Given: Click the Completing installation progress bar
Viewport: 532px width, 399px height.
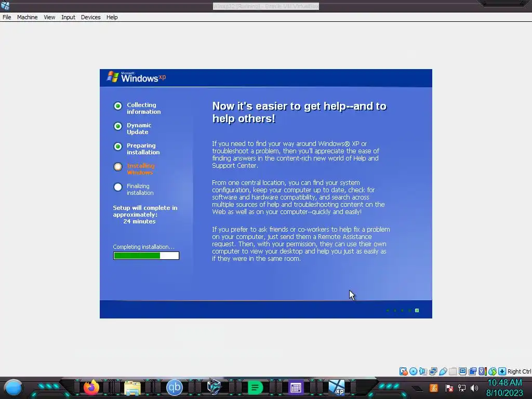Looking at the screenshot, I should pyautogui.click(x=146, y=256).
